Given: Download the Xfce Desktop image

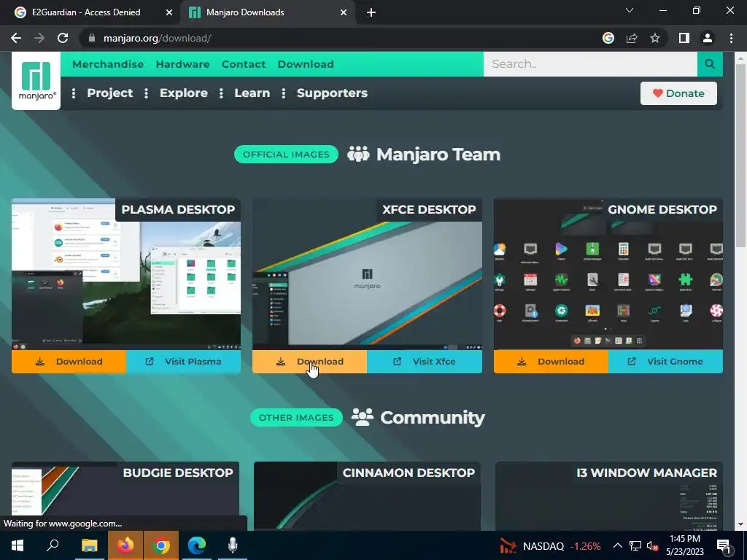Looking at the screenshot, I should click(x=309, y=362).
